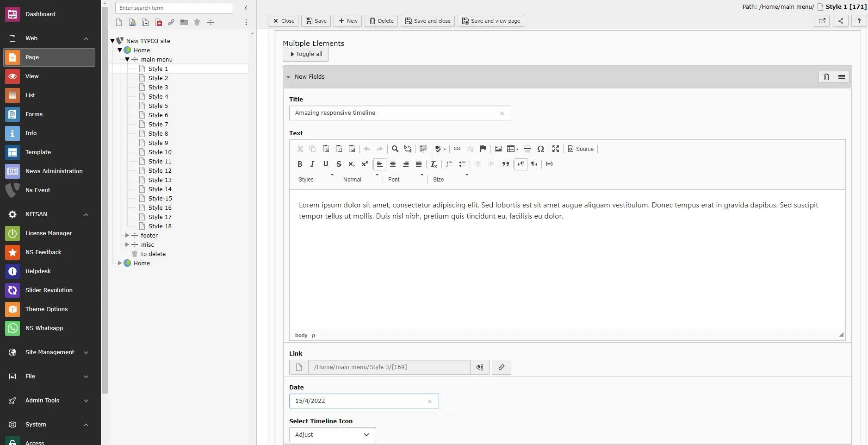Collapse the New Fields section
This screenshot has width=868, height=445.
(x=288, y=77)
